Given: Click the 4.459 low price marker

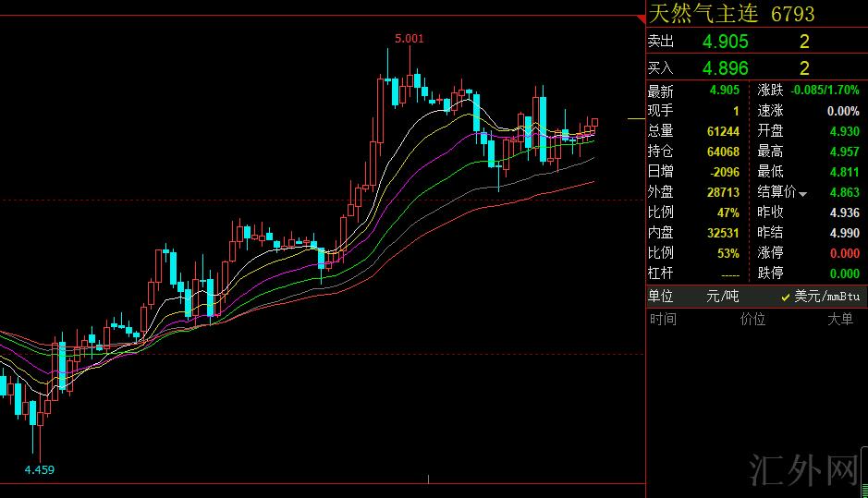Looking at the screenshot, I should pos(40,469).
